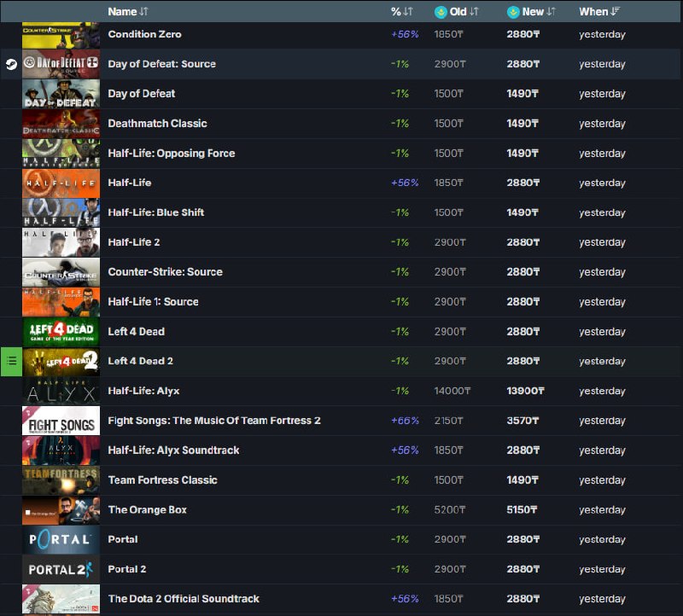
Task: Open the Counter-Strike: Source link
Action: [166, 272]
